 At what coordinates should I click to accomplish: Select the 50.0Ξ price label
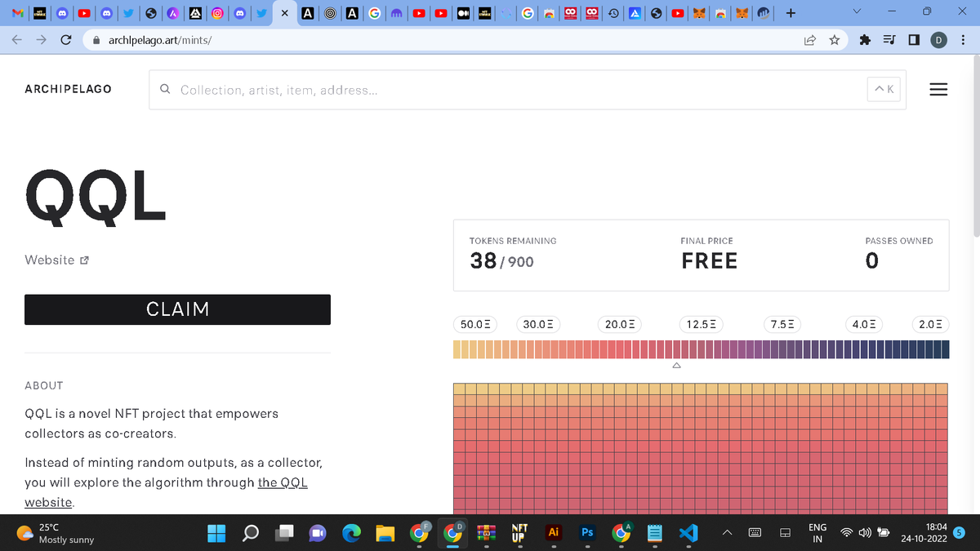pos(474,324)
